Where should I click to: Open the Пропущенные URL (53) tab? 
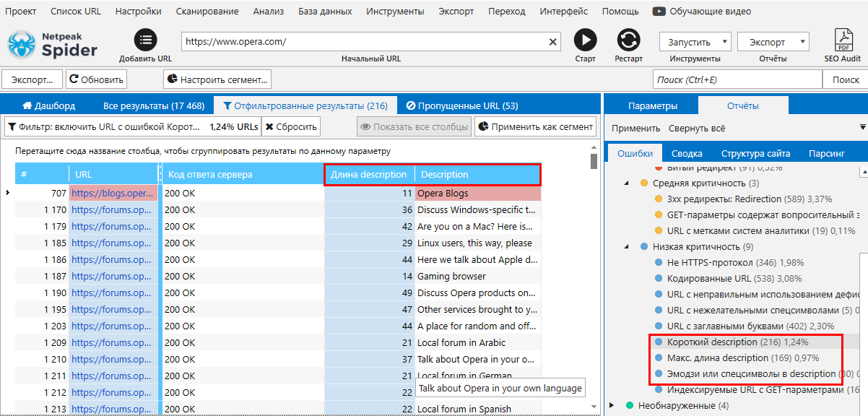point(462,105)
